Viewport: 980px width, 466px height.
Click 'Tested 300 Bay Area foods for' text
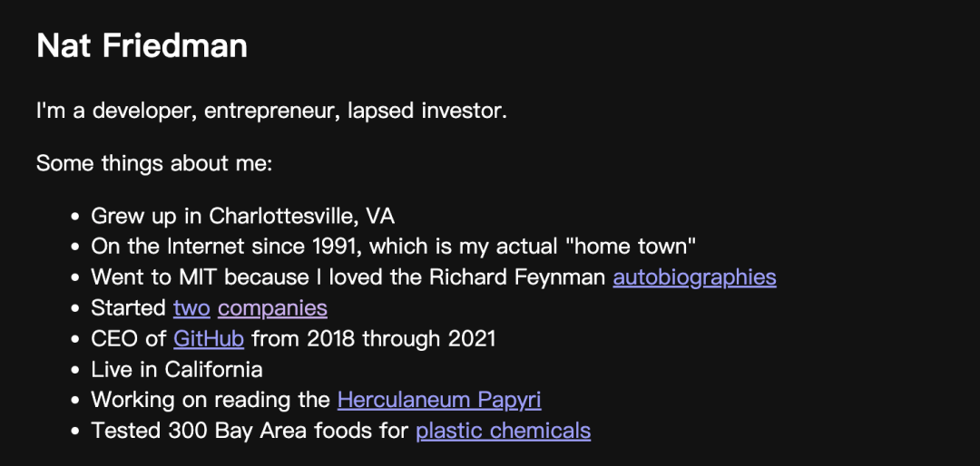250,431
